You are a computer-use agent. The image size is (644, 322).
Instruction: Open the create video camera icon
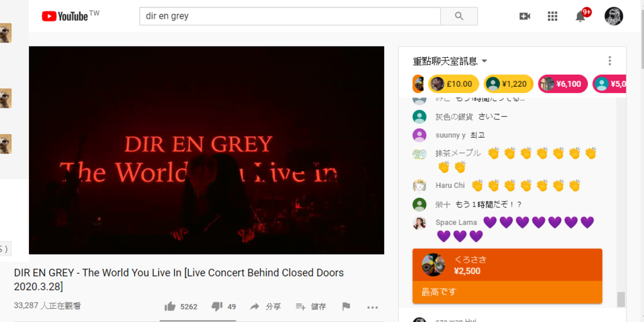[525, 16]
